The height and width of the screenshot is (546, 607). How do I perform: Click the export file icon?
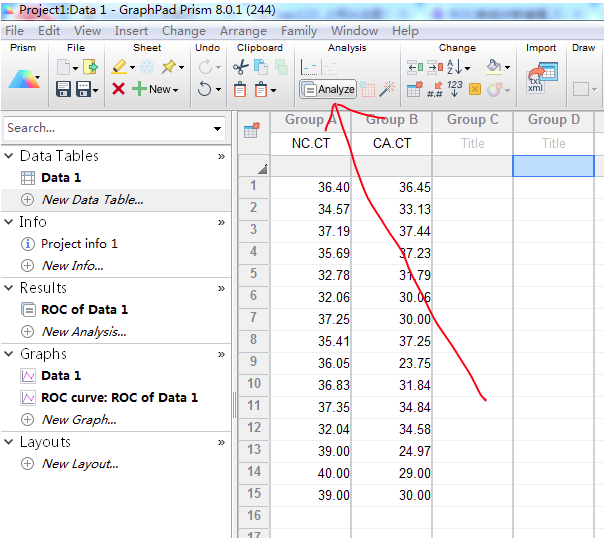[x=91, y=67]
